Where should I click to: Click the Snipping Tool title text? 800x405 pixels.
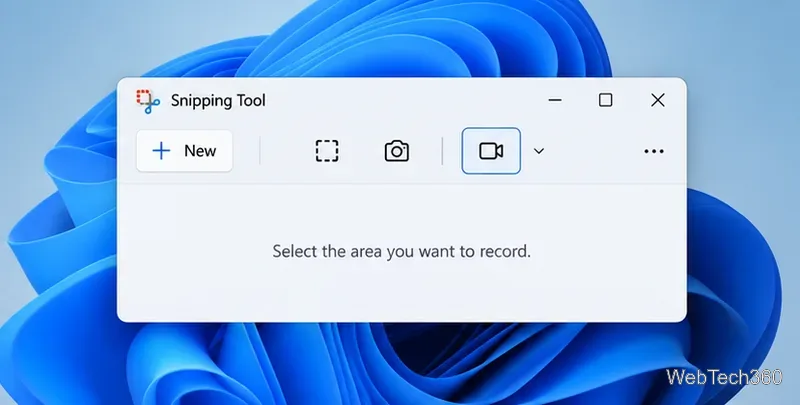[218, 100]
